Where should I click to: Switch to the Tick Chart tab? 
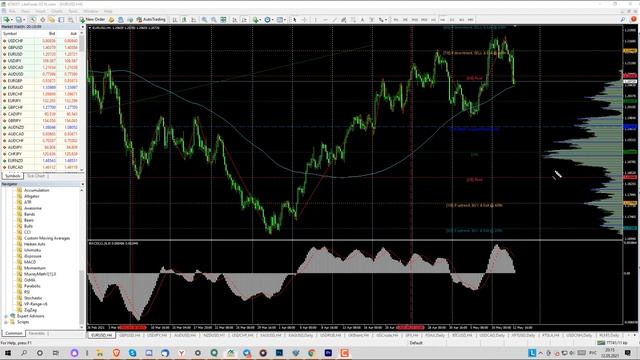coord(36,176)
